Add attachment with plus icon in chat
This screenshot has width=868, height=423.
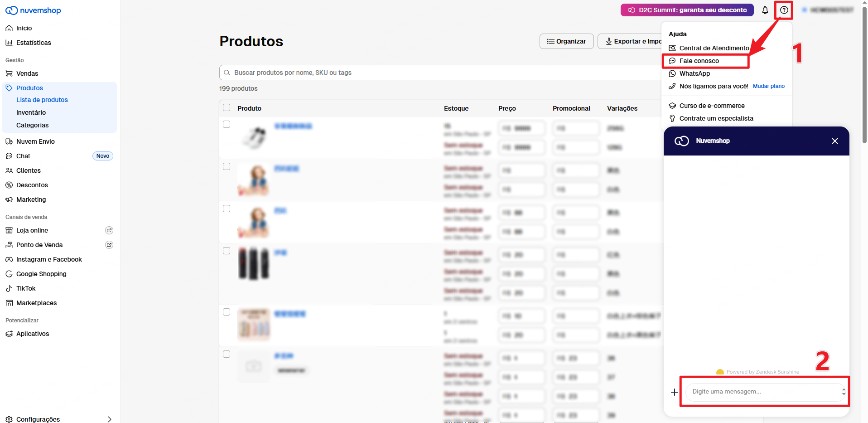[675, 392]
